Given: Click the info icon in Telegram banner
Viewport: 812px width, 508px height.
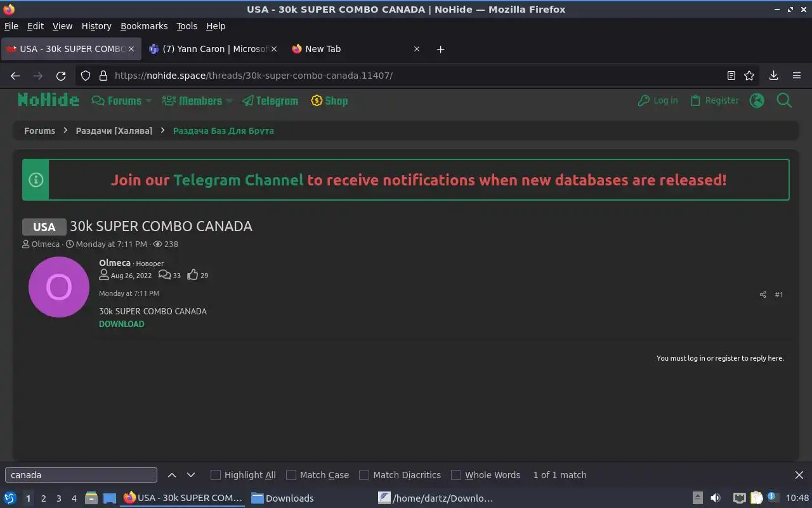Looking at the screenshot, I should click(36, 180).
